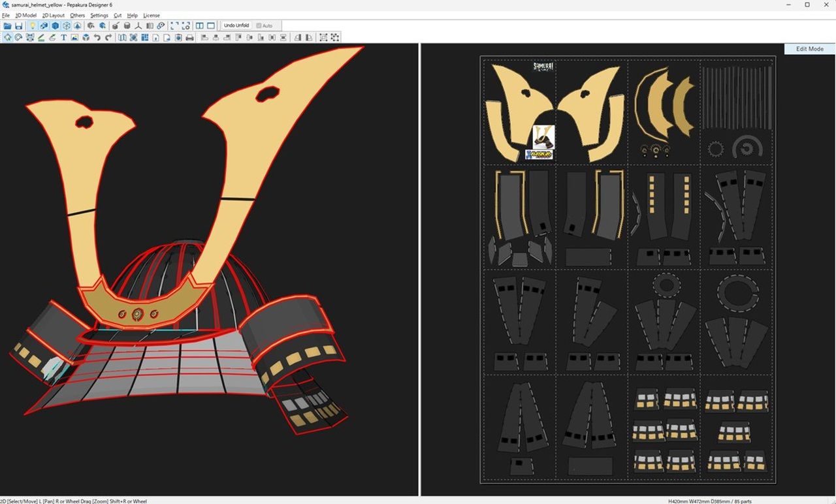Select the Text input tool
This screenshot has width=836, height=504.
[x=64, y=38]
